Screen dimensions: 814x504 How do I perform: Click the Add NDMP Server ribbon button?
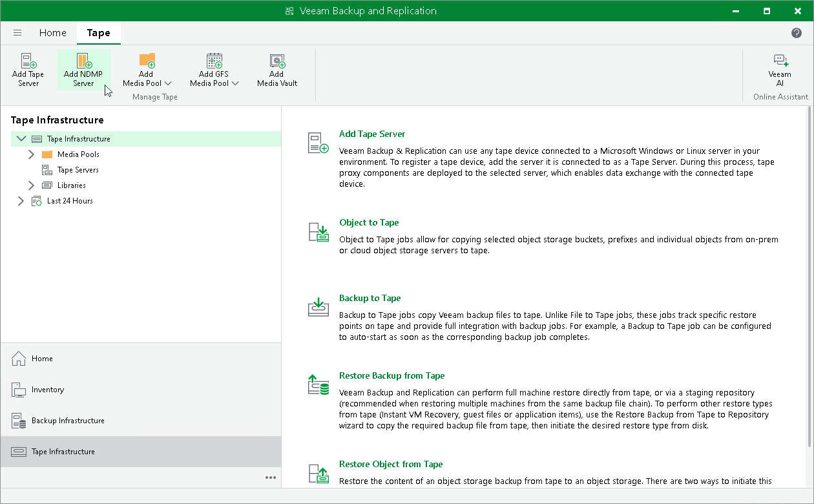(83, 70)
